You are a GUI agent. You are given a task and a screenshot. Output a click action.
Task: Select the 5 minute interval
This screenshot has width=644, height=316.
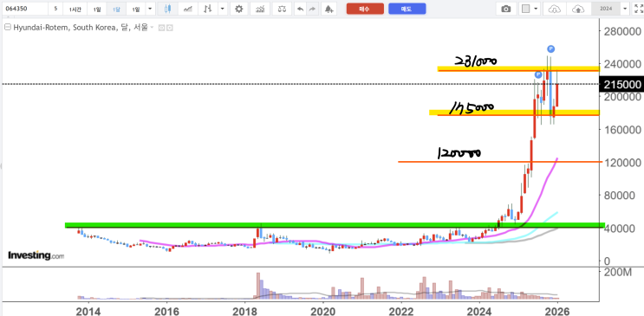click(55, 9)
